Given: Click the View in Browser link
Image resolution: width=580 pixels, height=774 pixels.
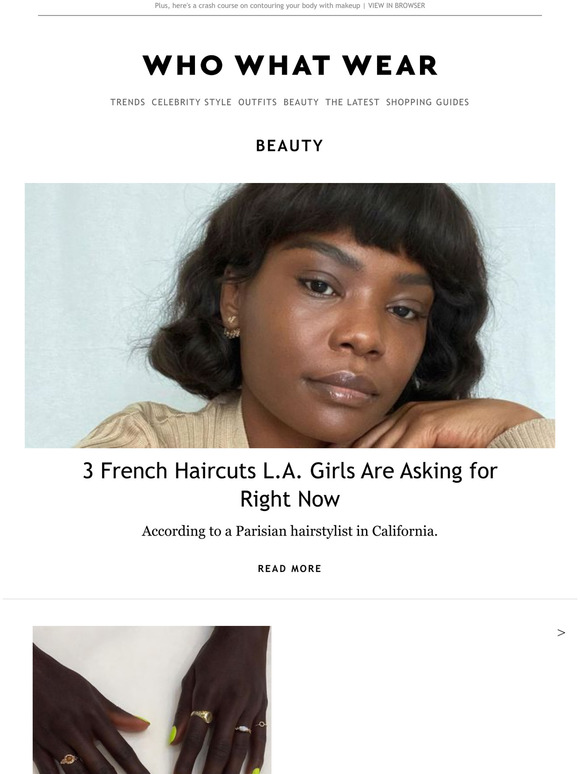Looking at the screenshot, I should click(396, 5).
